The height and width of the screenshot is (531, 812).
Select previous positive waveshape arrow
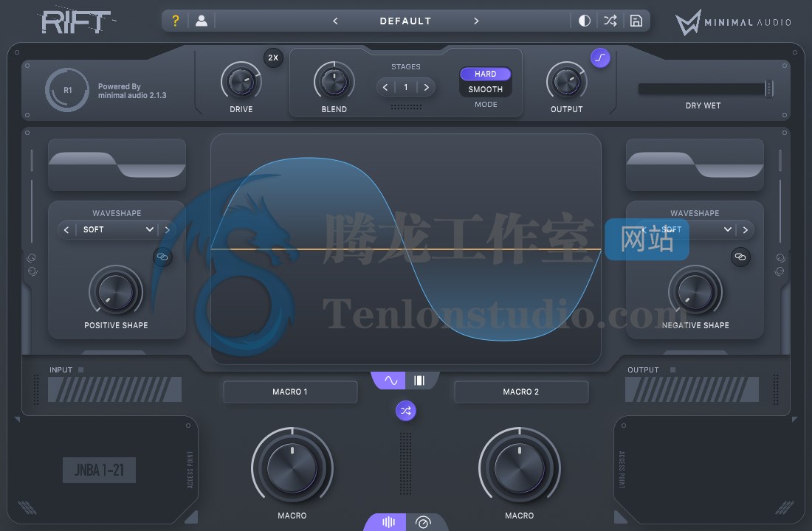[66, 230]
